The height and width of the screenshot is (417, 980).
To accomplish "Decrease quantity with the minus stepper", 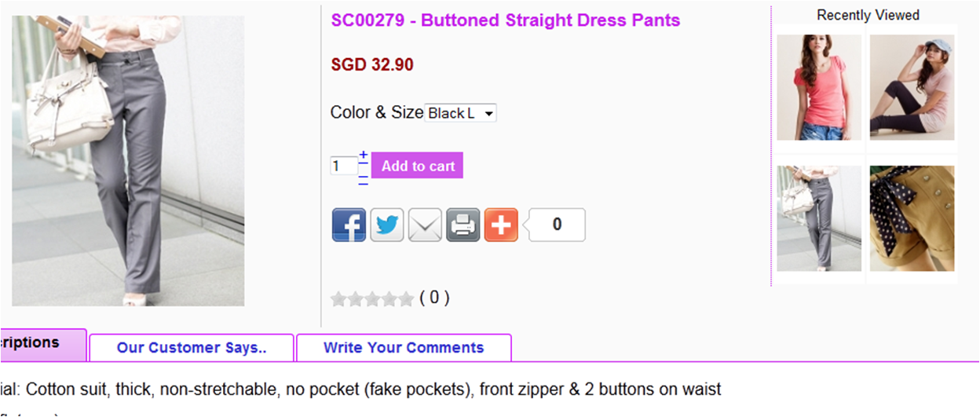I will (x=364, y=180).
